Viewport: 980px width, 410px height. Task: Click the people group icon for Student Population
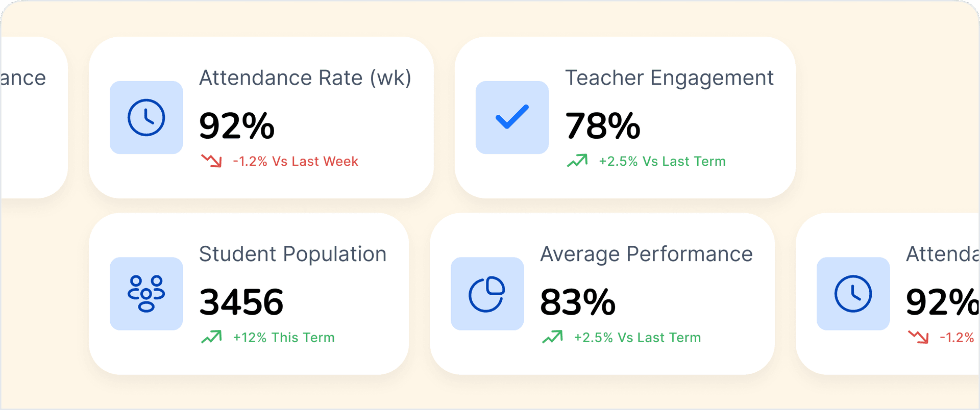pos(146,294)
